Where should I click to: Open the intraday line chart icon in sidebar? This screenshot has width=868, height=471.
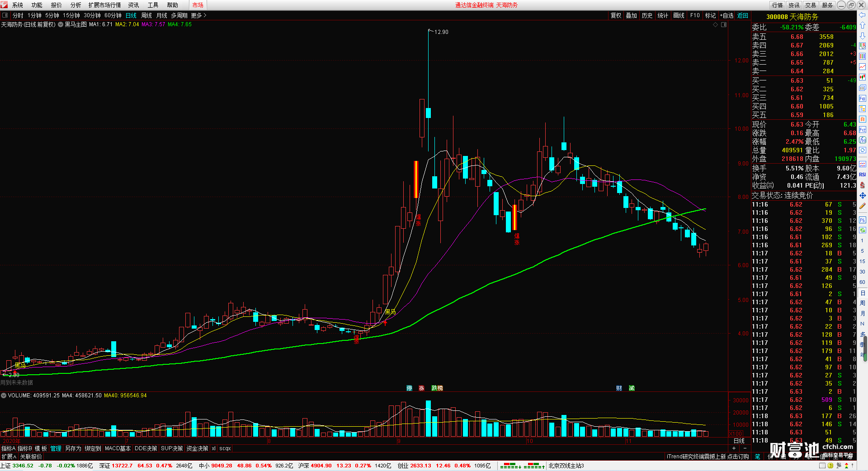(862, 67)
